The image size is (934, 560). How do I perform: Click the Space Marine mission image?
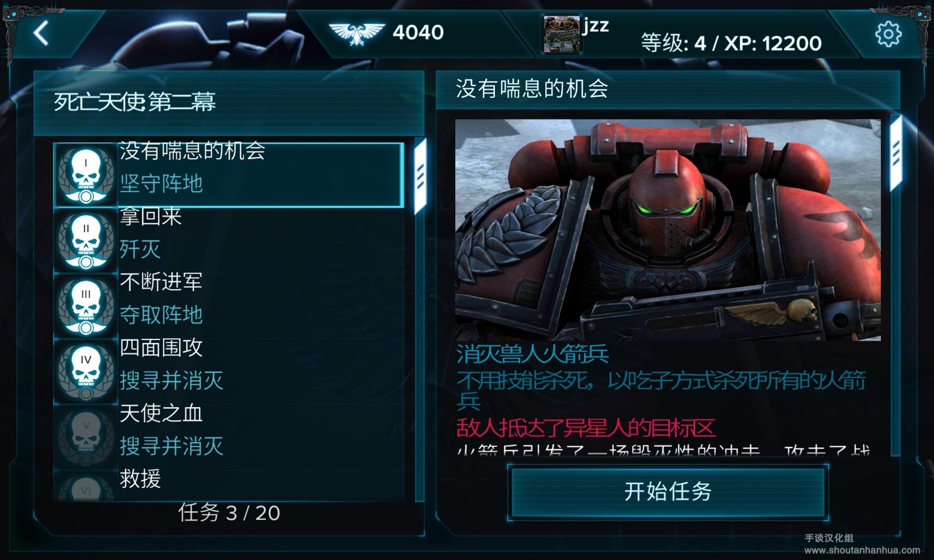pyautogui.click(x=668, y=230)
